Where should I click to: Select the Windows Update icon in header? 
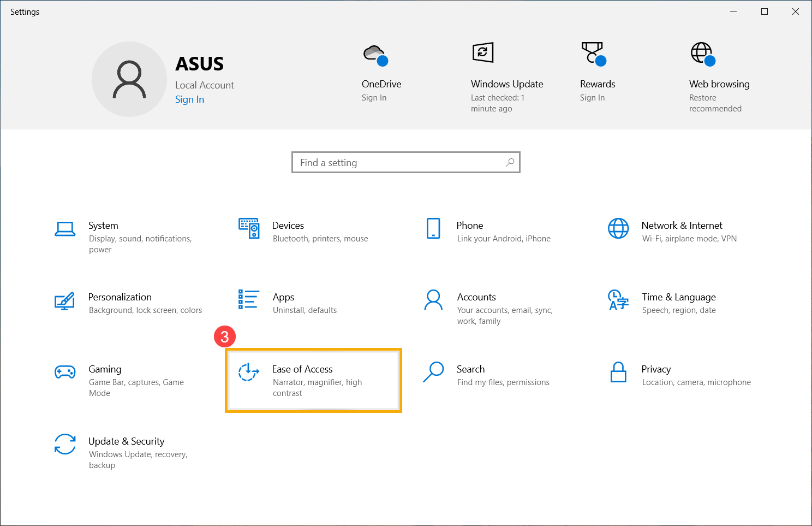pyautogui.click(x=483, y=52)
